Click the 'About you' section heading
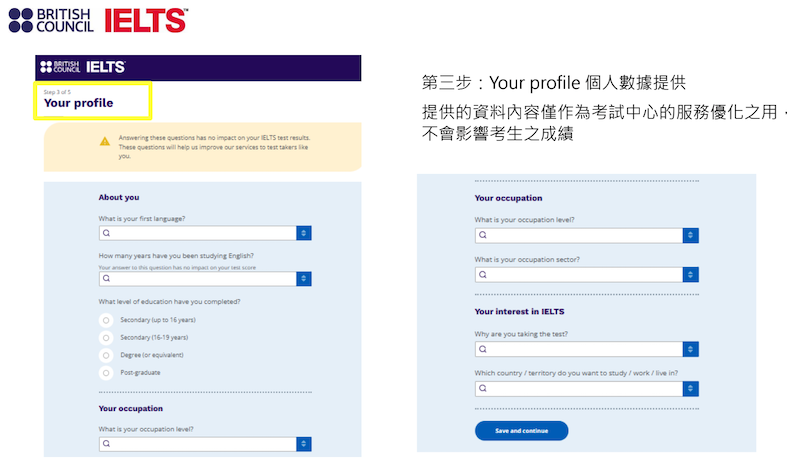The height and width of the screenshot is (461, 800). [x=119, y=197]
